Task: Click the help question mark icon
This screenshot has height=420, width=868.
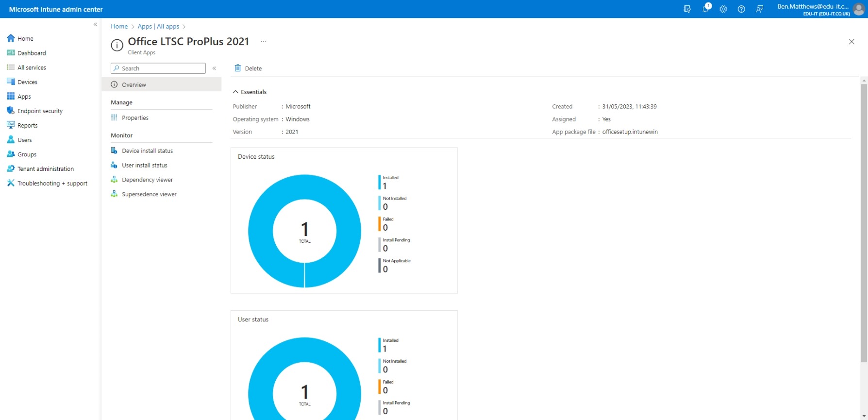Action: [x=741, y=9]
